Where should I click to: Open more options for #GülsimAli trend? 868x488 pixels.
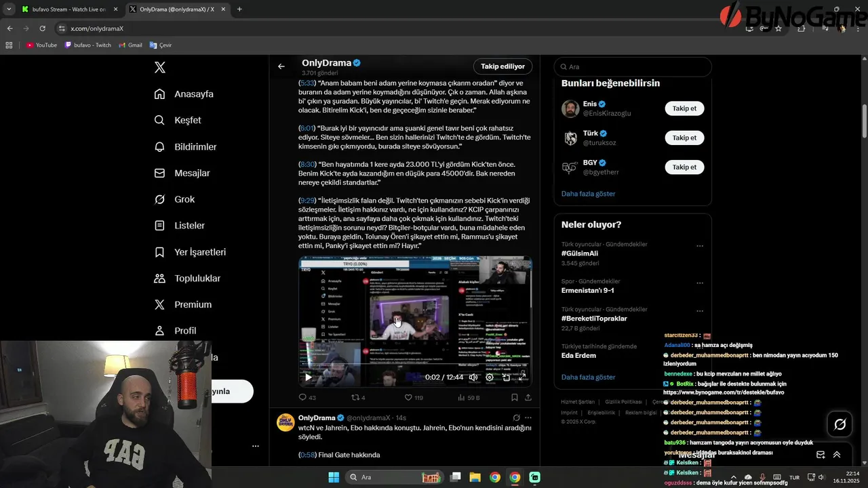[700, 246]
